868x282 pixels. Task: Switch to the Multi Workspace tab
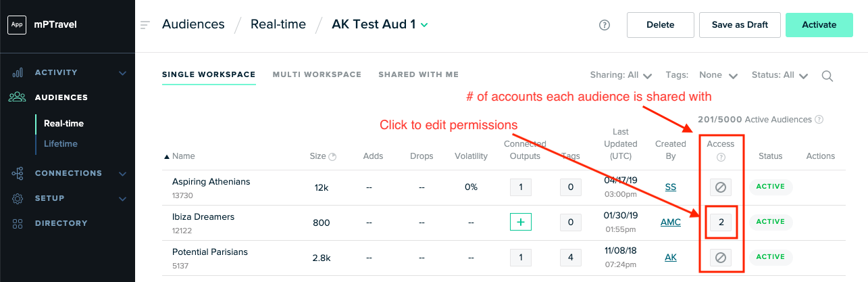click(317, 74)
